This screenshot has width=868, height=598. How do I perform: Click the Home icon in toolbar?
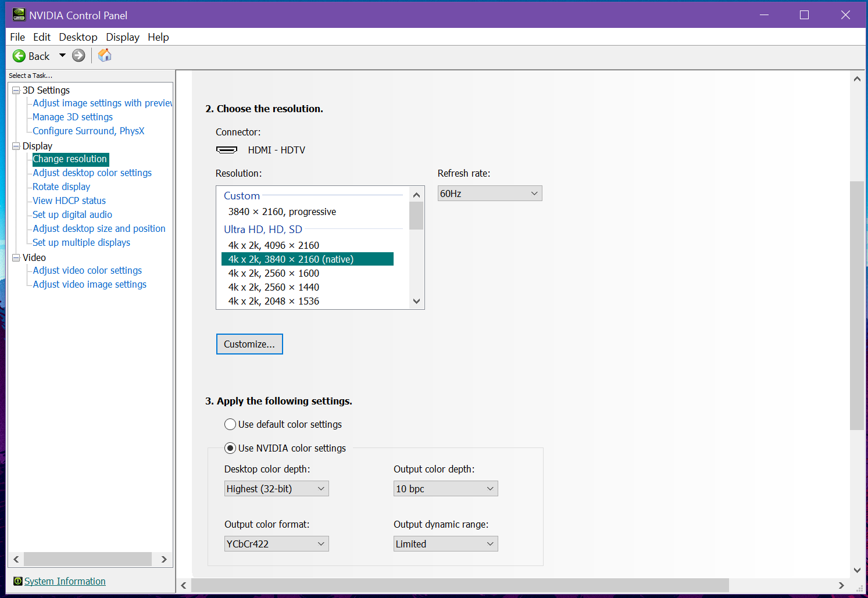105,55
